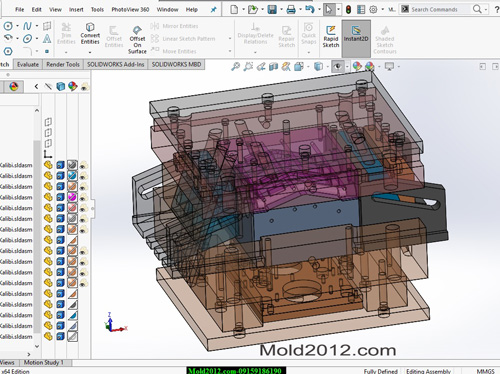The width and height of the screenshot is (500, 374).
Task: Select the sketch Text tool
Action: [47, 39]
